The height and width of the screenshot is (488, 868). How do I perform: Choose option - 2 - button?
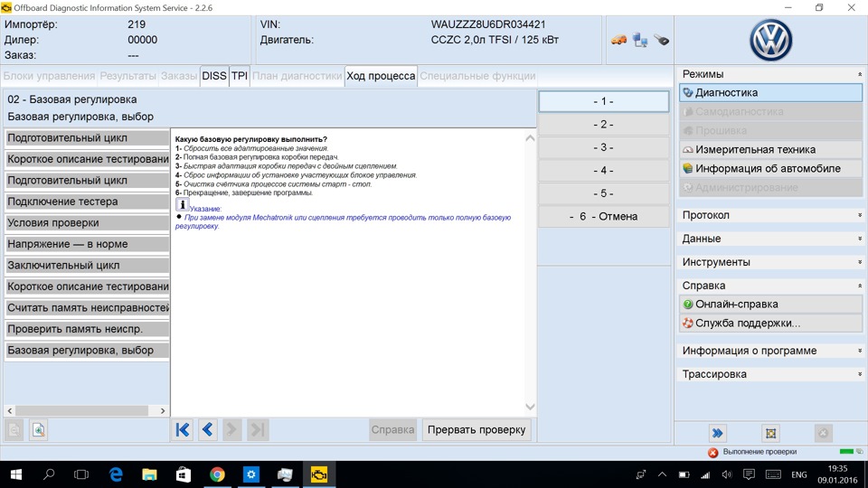pos(603,125)
